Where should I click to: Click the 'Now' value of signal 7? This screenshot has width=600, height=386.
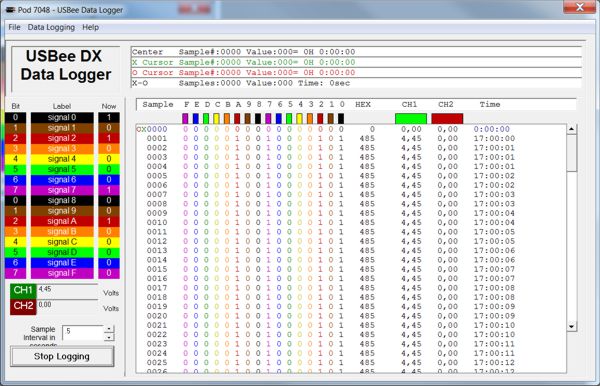(109, 190)
